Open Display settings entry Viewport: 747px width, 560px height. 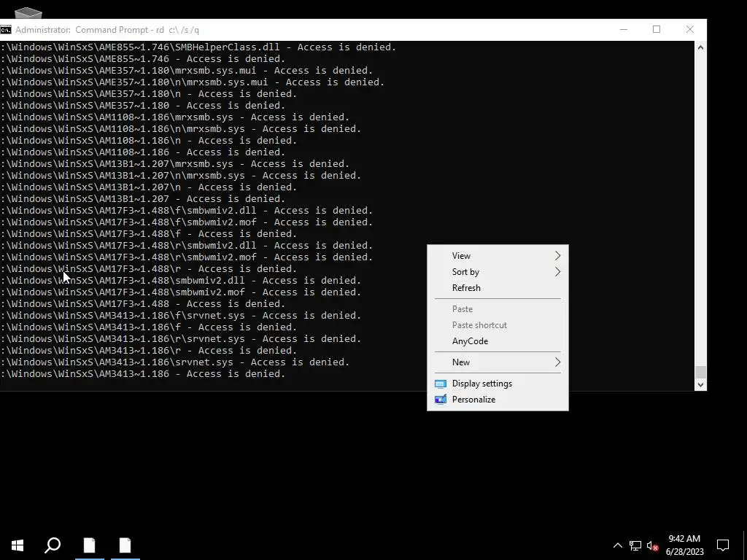[x=498, y=384]
